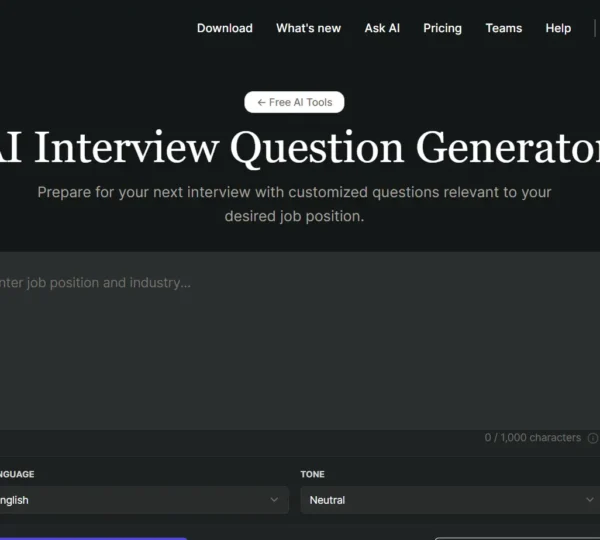This screenshot has width=600, height=540.
Task: Click the info icon beside character counter
Action: pos(593,438)
